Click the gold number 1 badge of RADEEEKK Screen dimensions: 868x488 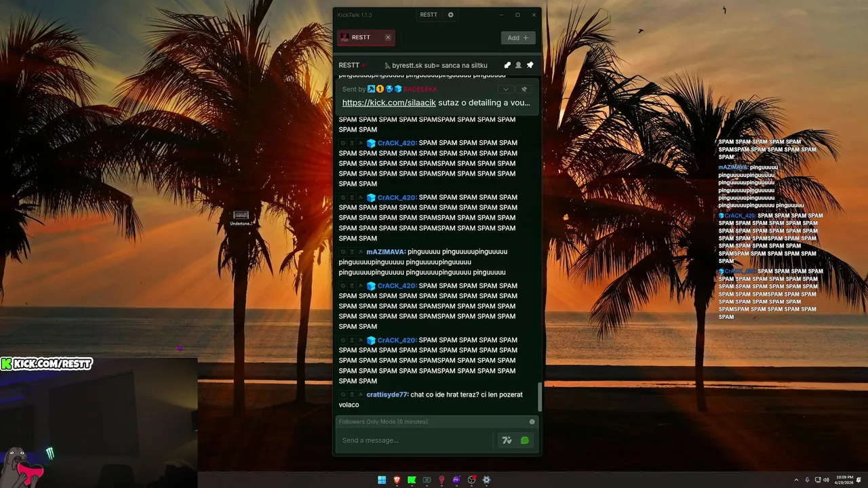(380, 89)
